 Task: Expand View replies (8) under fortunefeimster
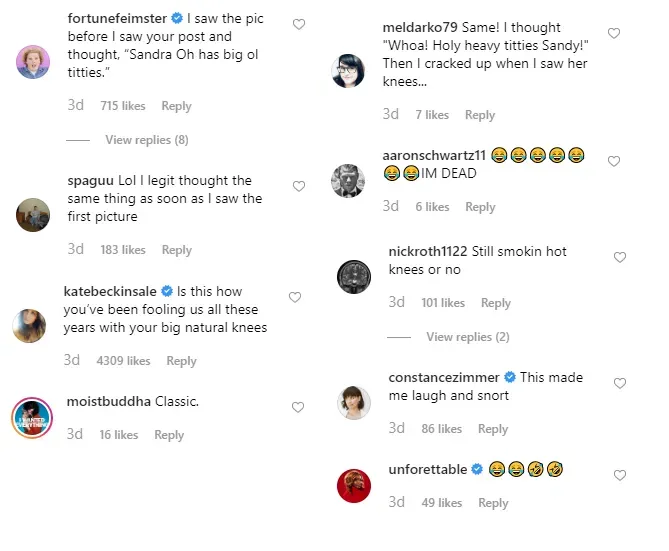(146, 140)
